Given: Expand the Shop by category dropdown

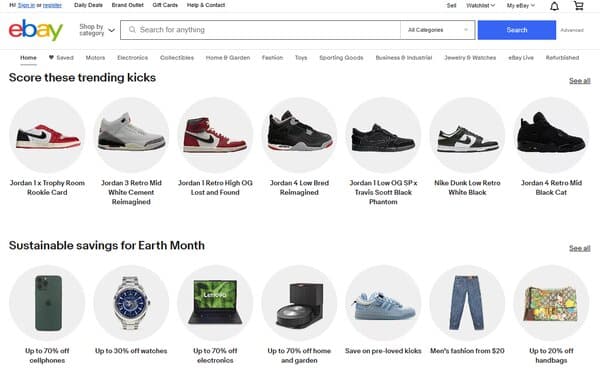Looking at the screenshot, I should coord(97,30).
